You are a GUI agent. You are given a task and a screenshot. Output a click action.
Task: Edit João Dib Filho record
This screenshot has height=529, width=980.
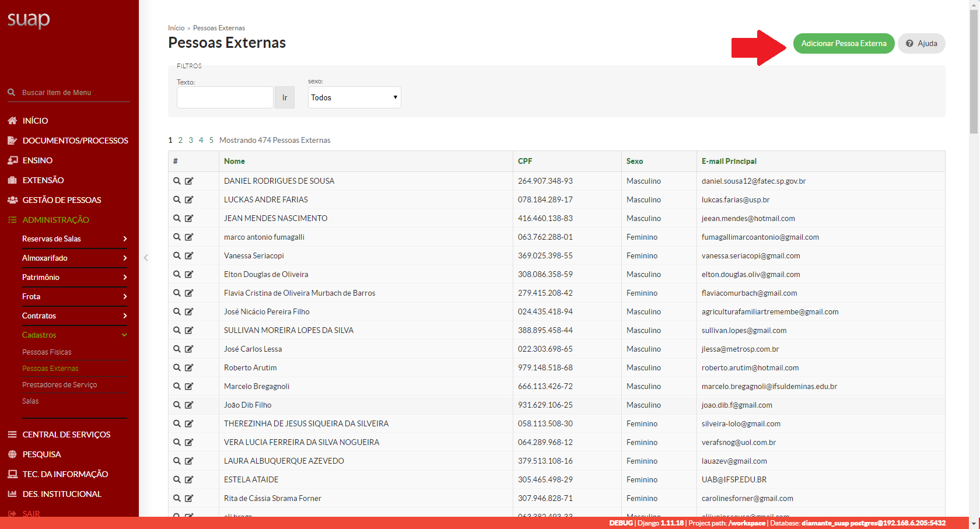pos(189,405)
